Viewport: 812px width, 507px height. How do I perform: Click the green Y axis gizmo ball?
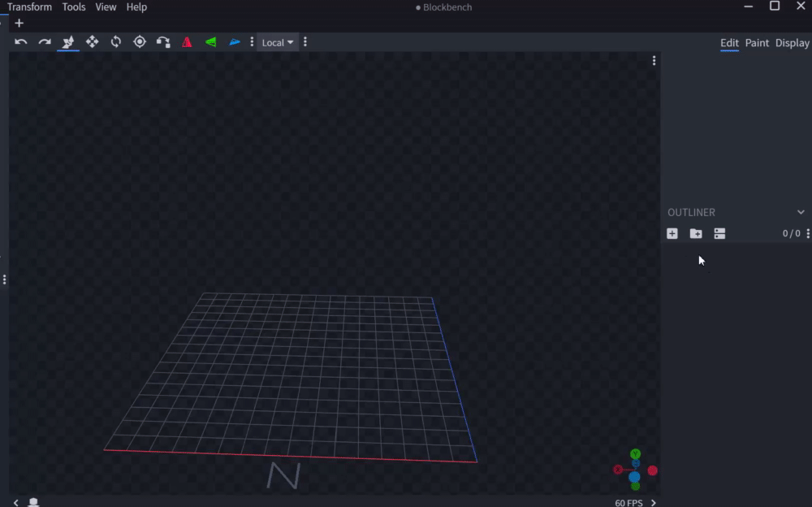coord(636,454)
